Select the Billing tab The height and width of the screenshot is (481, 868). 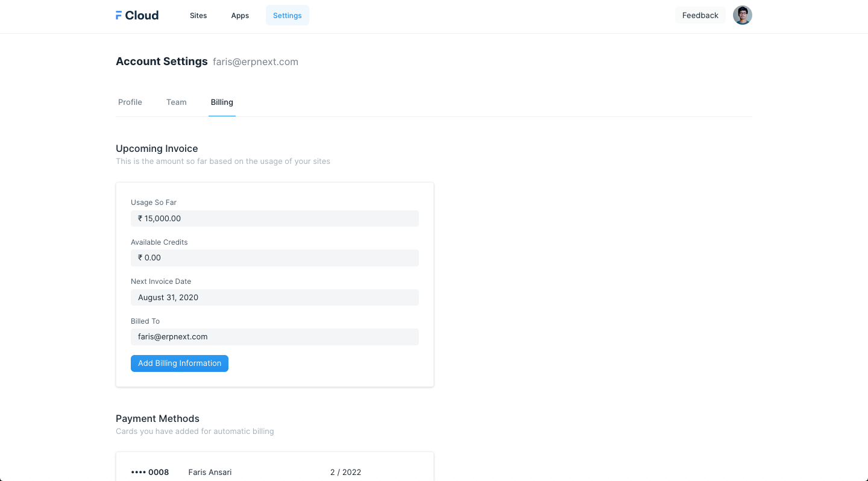222,102
